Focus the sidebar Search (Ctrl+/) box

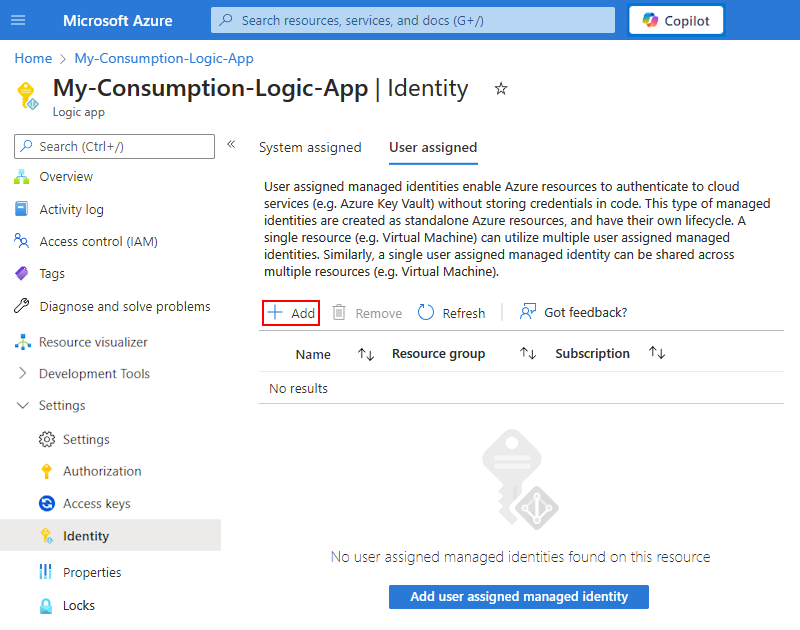114,146
